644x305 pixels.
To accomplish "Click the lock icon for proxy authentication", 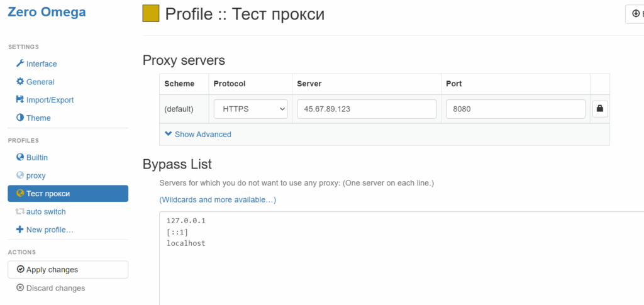I will point(600,109).
